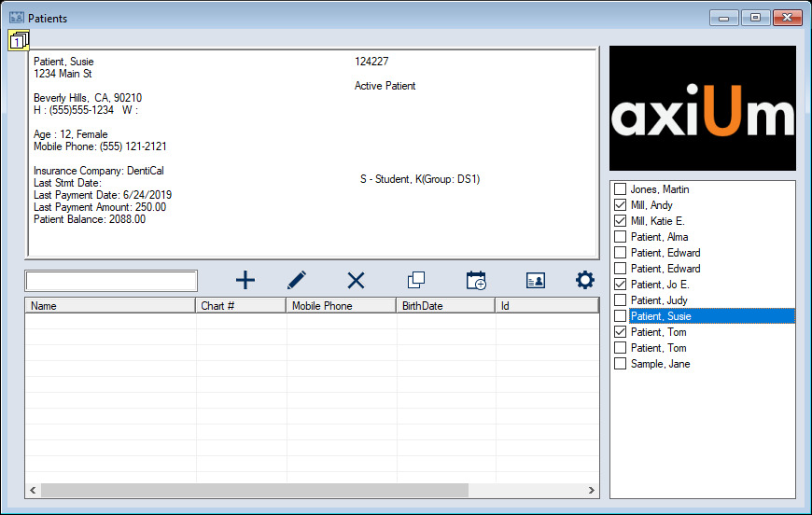Click the yellow numbered pages icon at top-left

click(x=19, y=40)
